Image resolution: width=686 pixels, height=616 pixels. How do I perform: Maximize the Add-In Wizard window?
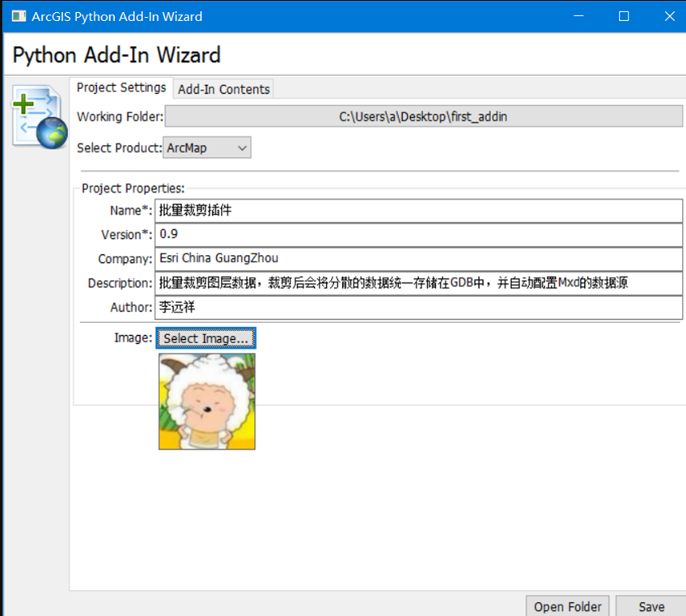point(624,16)
